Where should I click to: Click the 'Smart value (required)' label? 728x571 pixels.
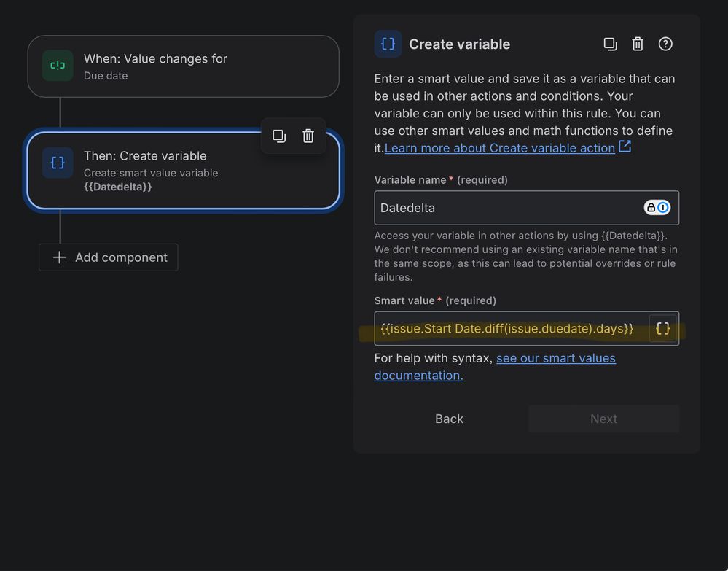coord(435,300)
